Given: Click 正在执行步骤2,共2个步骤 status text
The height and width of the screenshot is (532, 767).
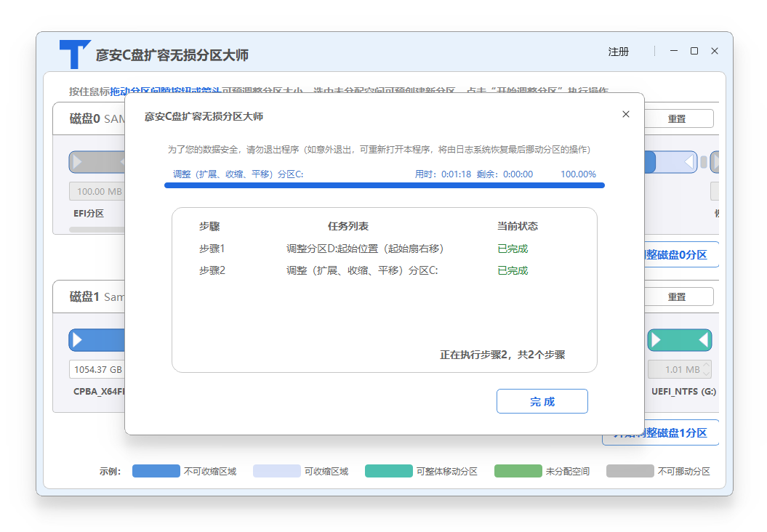Looking at the screenshot, I should tap(502, 355).
